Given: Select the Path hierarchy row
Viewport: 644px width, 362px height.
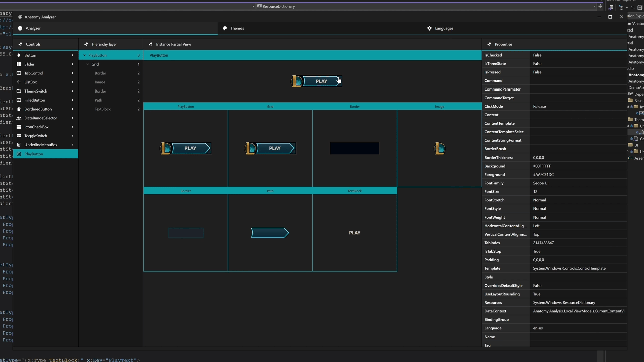Looking at the screenshot, I should pyautogui.click(x=111, y=100).
